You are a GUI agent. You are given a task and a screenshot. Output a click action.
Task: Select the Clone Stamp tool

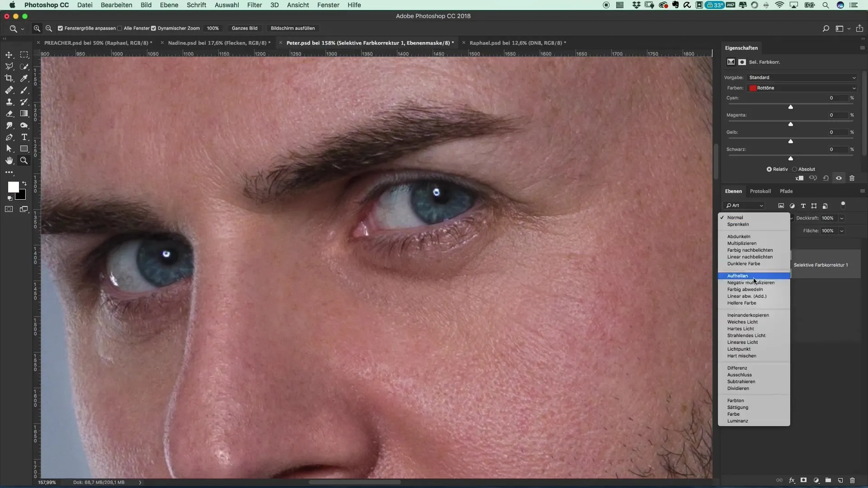(x=9, y=102)
